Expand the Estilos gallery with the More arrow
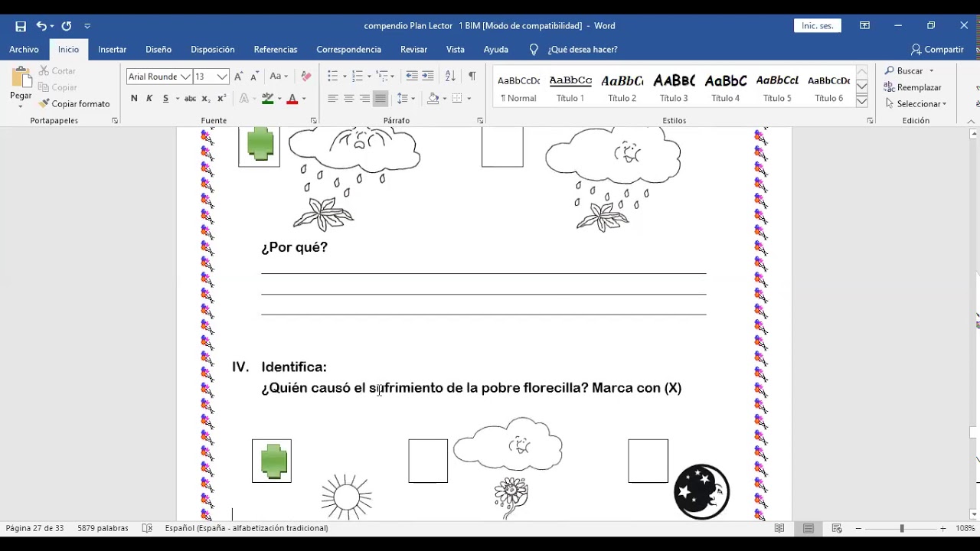Image resolution: width=980 pixels, height=551 pixels. (x=862, y=102)
